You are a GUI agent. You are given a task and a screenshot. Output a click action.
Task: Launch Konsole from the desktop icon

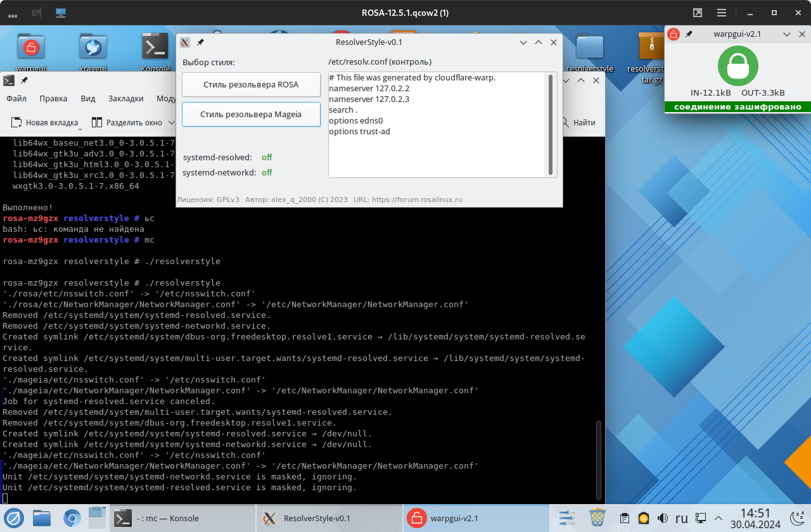(155, 46)
